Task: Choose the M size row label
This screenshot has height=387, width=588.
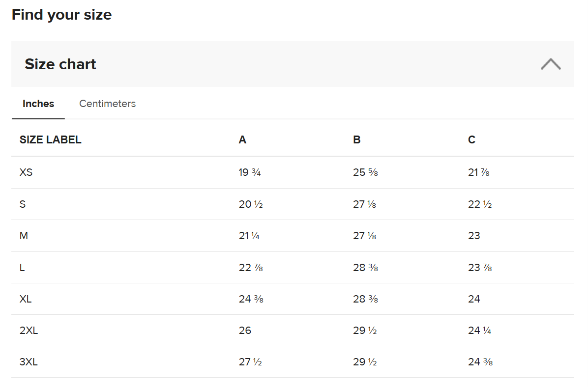Action: tap(24, 236)
